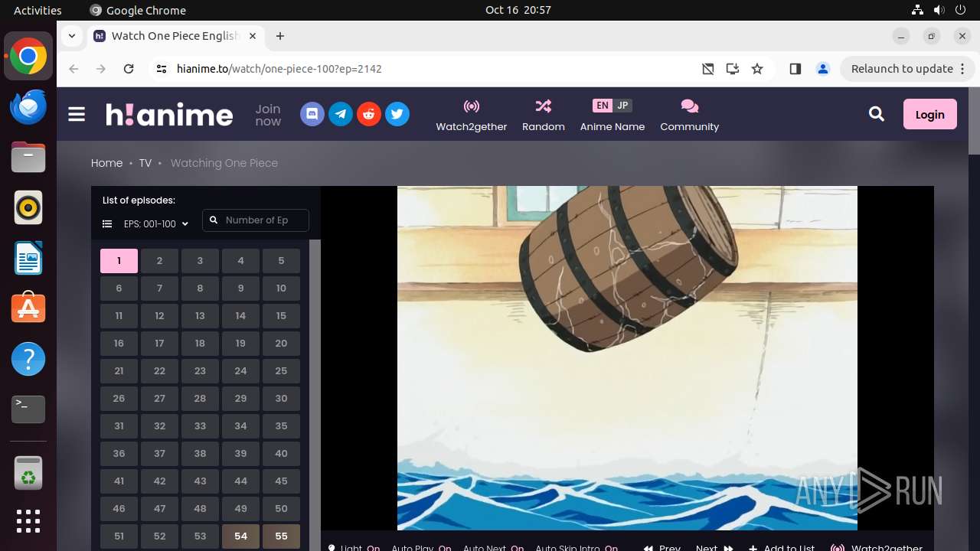This screenshot has width=980, height=551.
Task: Open Chrome profile avatar
Action: [823, 69]
